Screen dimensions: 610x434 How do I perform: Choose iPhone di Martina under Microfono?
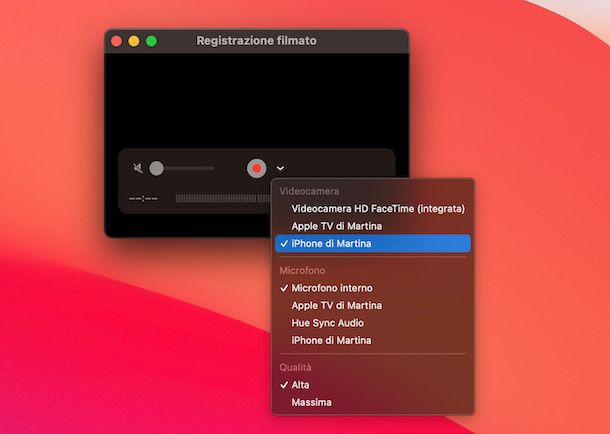tap(373, 341)
